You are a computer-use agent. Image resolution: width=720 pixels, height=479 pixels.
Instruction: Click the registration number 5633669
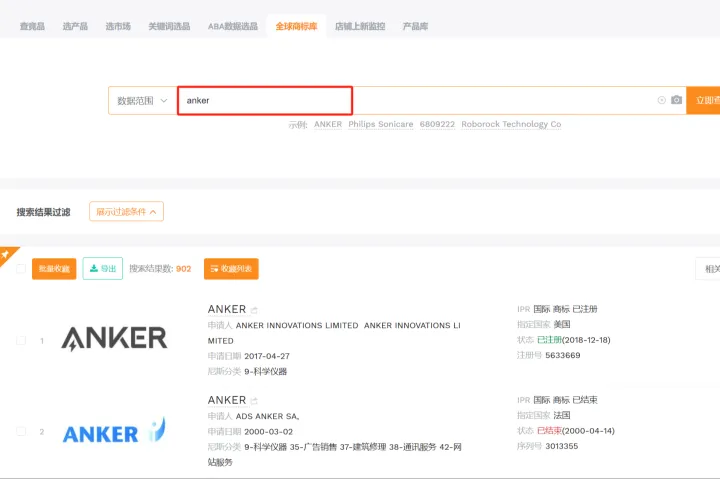[562, 355]
